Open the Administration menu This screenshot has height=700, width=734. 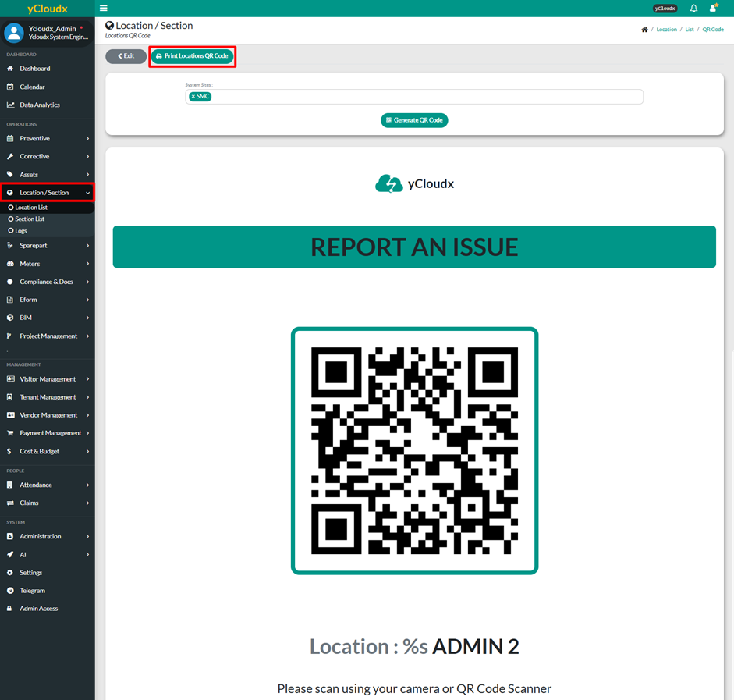click(x=48, y=537)
